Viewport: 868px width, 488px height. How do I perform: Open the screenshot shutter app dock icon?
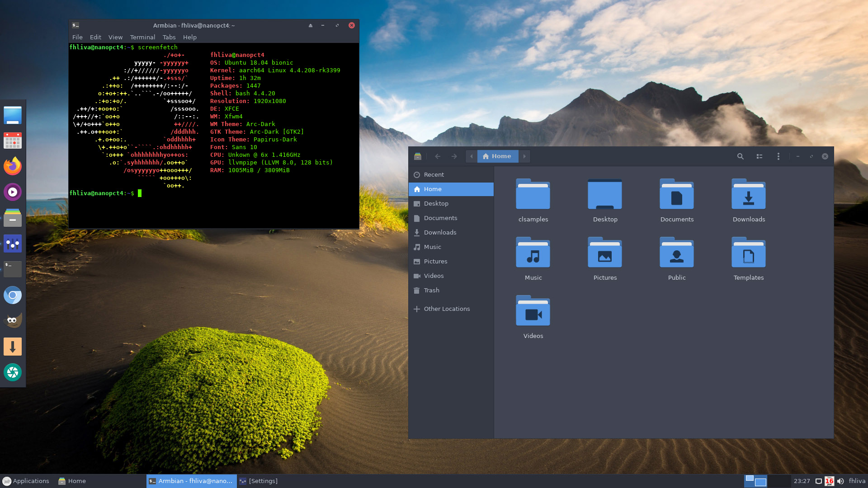coord(13,372)
